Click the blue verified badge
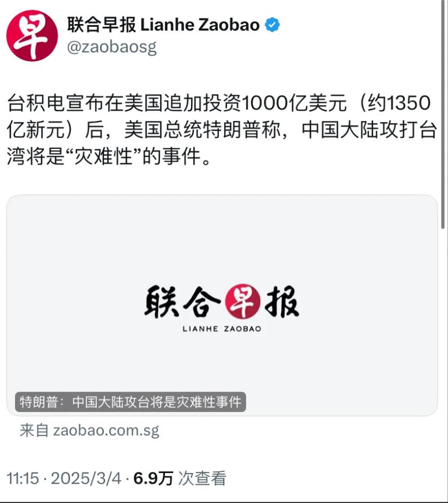This screenshot has width=448, height=503. click(272, 25)
